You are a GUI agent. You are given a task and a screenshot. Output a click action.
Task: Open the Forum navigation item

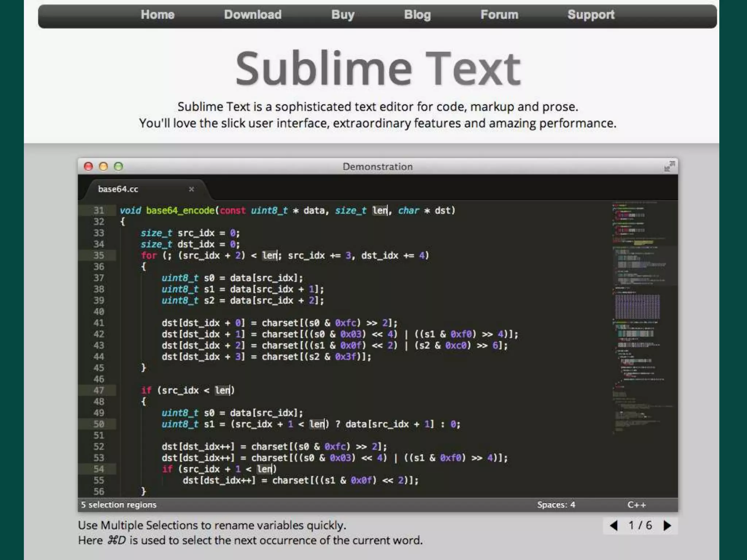(499, 15)
